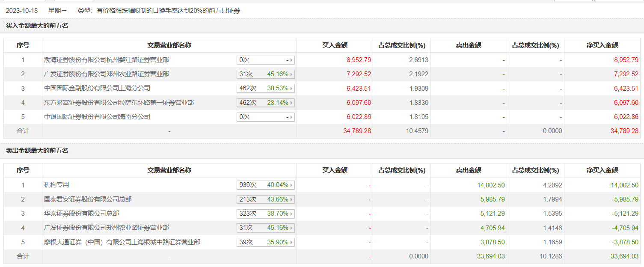Click the arrow icon beside 462次 38.53%
This screenshot has height=267, width=644.
(292, 89)
